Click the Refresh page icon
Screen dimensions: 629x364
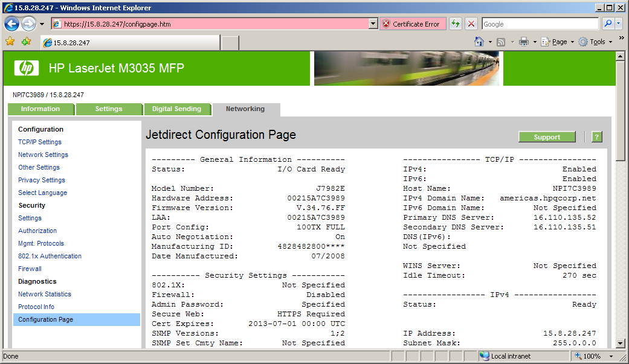(456, 24)
